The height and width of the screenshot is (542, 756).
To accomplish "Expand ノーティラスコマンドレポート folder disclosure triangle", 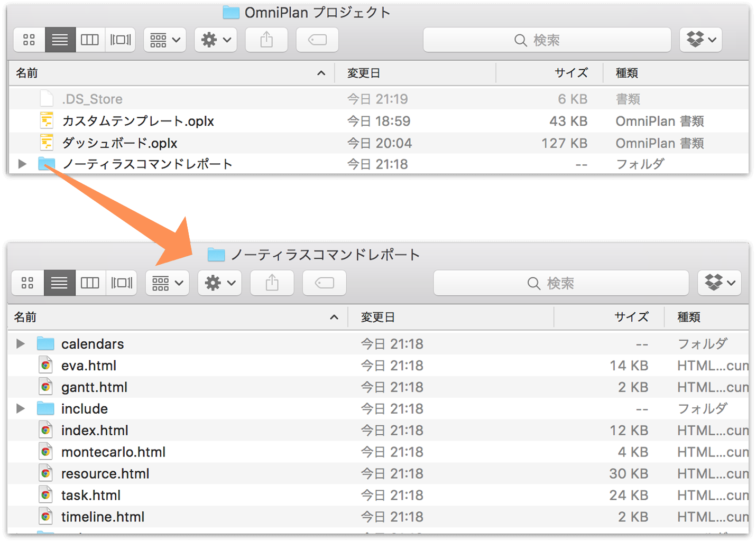I will point(22,164).
